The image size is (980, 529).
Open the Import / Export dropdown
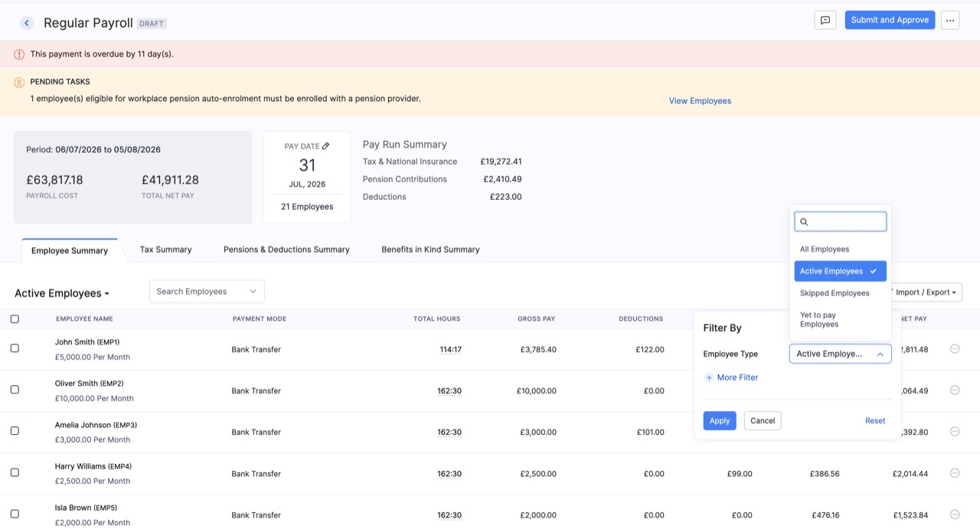(925, 292)
